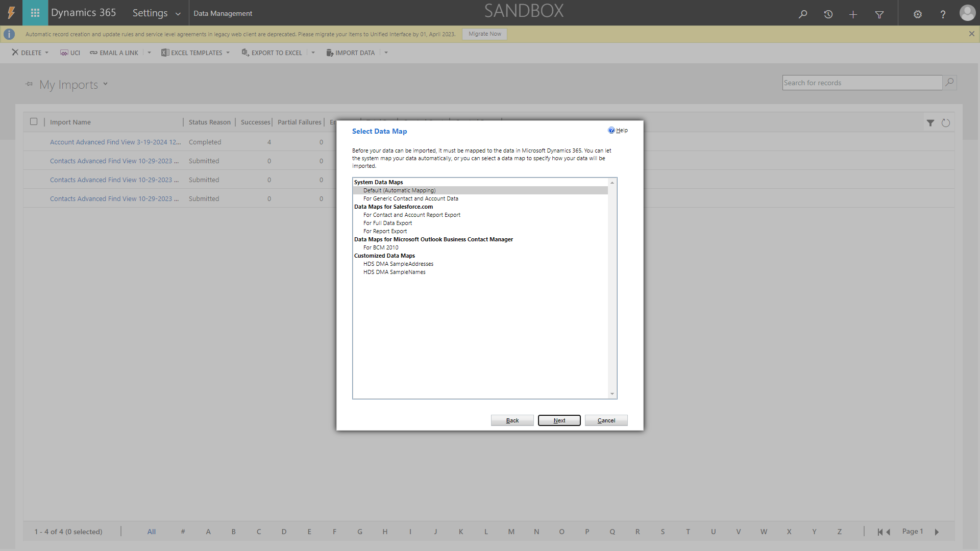
Task: Click scroll down arrow in data map list
Action: coord(612,394)
